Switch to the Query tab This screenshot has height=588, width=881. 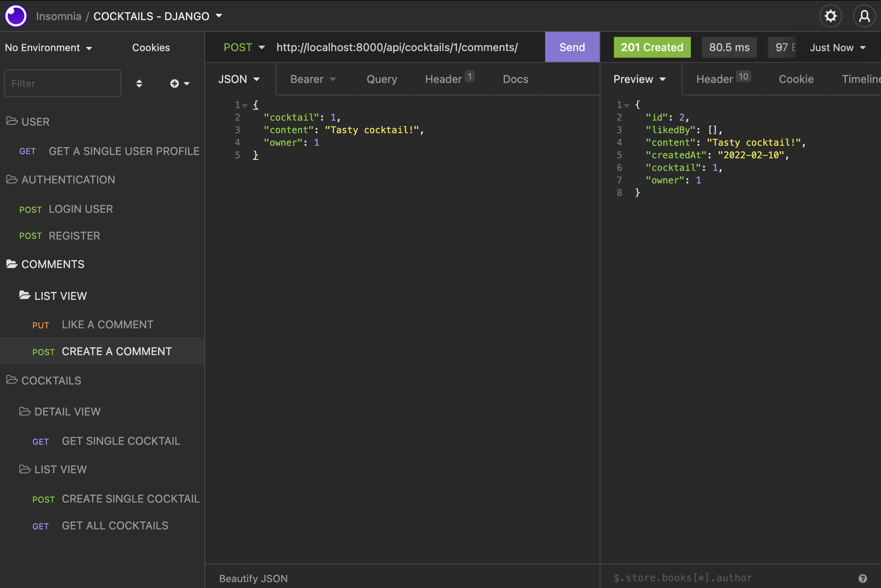[x=381, y=79]
